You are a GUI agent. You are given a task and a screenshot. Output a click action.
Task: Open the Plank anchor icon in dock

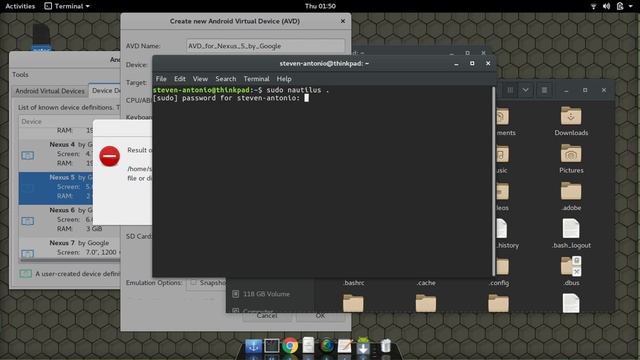(253, 346)
